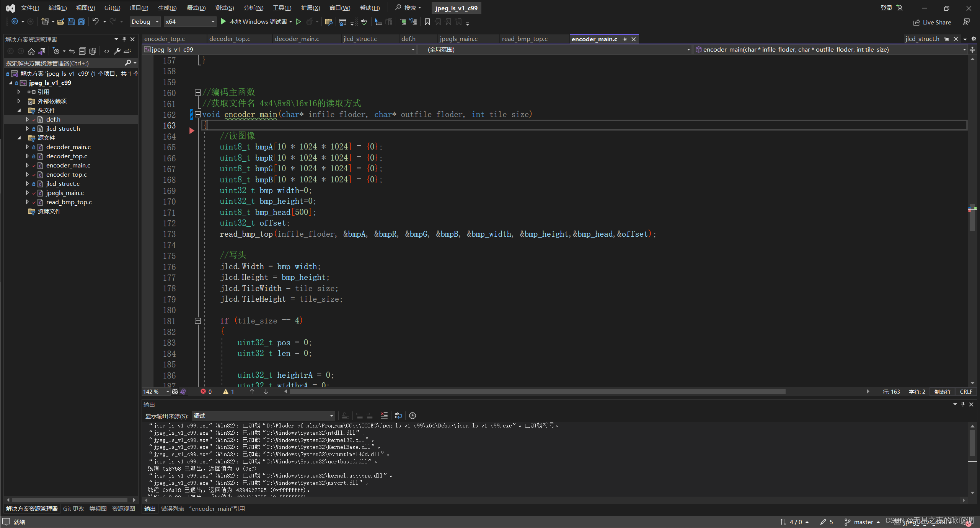
Task: Open the Git(G) menu
Action: (112, 8)
